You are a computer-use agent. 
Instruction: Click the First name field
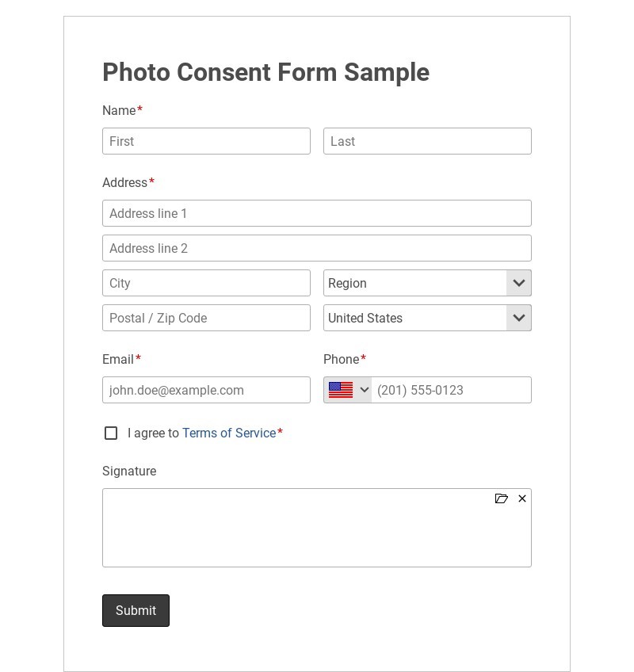[x=206, y=141]
